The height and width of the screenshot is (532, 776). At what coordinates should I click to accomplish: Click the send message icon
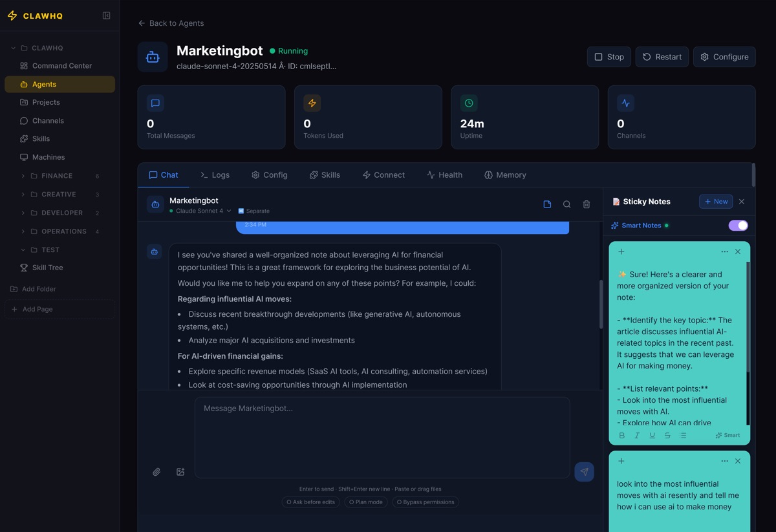pyautogui.click(x=584, y=472)
